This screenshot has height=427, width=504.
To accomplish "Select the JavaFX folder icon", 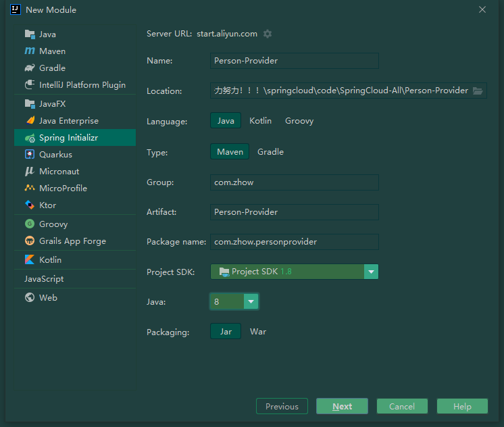I will click(x=30, y=103).
